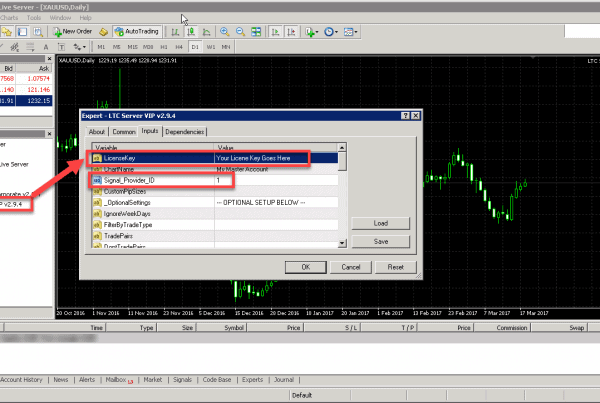Open the Indicators list icon
The width and height of the screenshot is (600, 403).
(x=310, y=32)
